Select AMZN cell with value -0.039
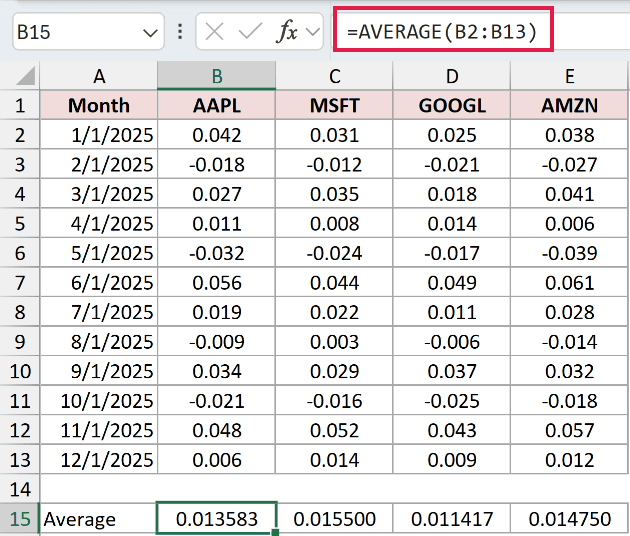This screenshot has height=536, width=630. pos(569,253)
